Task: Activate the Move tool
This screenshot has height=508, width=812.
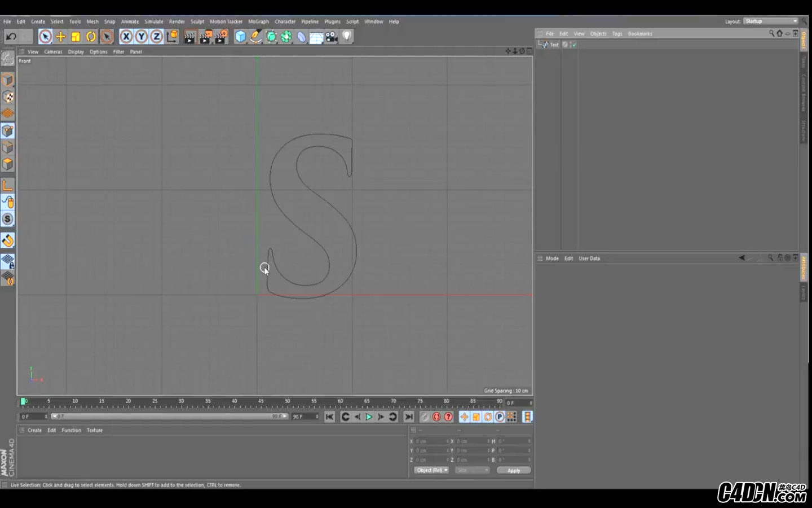Action: (x=60, y=37)
